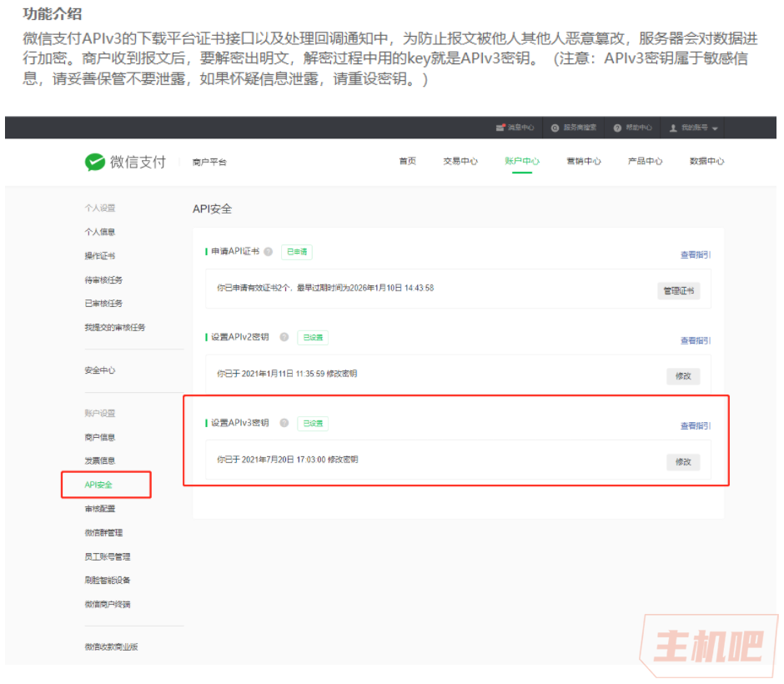The height and width of the screenshot is (684, 784).
Task: Open 我提交的审核任务 sidebar item
Action: click(x=115, y=328)
